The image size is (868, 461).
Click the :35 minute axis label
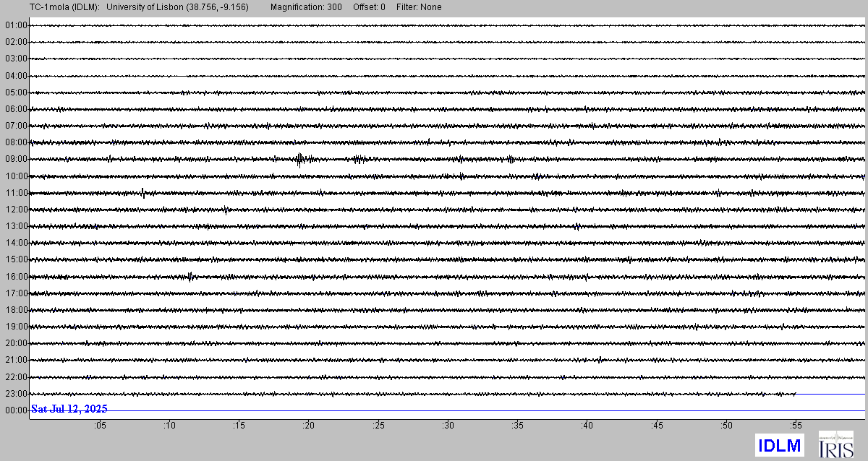click(x=516, y=426)
